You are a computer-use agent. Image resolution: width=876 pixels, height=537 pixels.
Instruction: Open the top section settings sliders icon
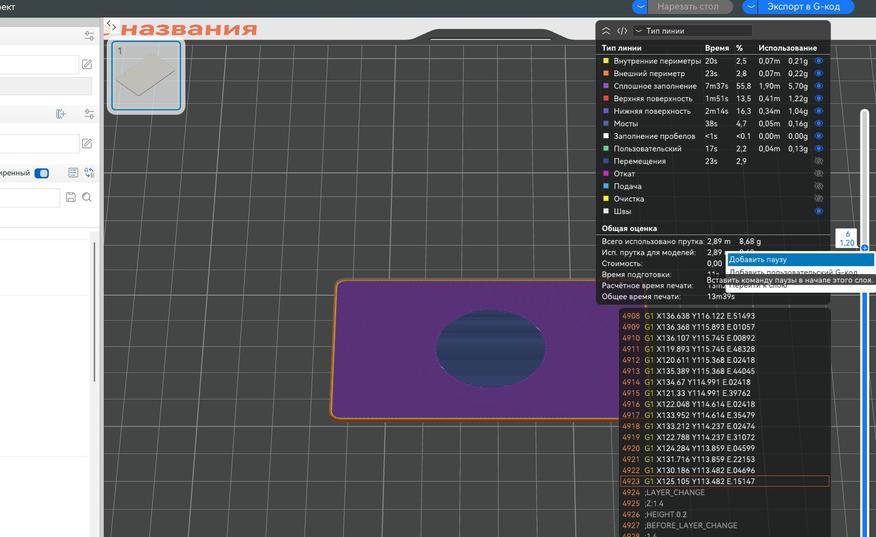pos(89,35)
